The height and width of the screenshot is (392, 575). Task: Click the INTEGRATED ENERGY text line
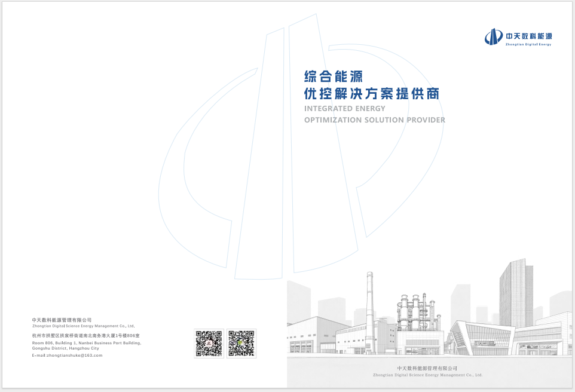pyautogui.click(x=345, y=109)
